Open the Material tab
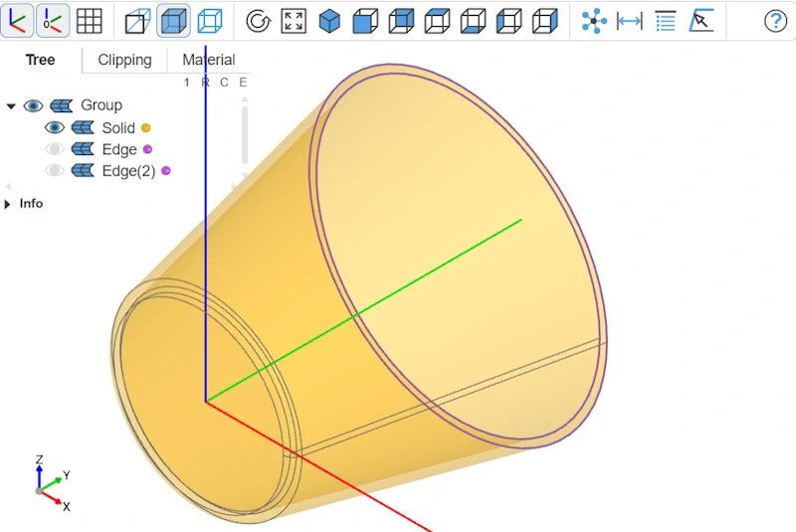This screenshot has width=796, height=532. click(208, 60)
